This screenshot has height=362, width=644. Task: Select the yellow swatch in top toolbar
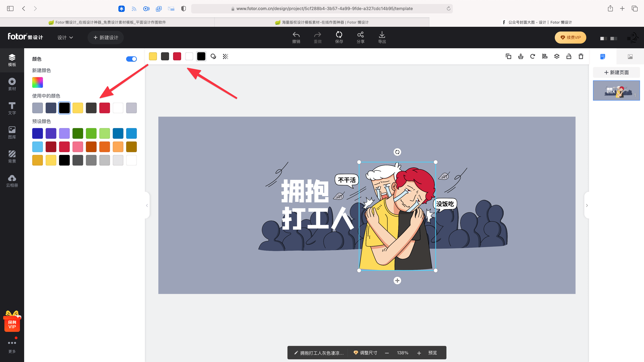[x=153, y=56]
